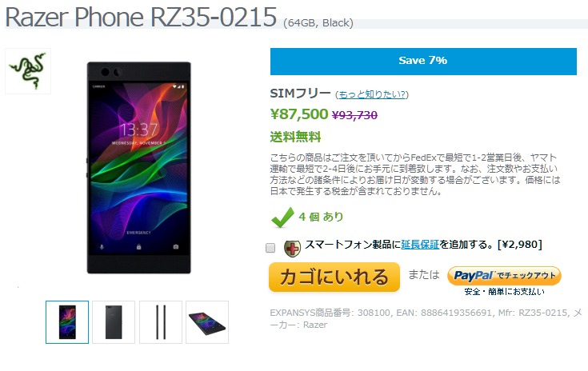Screen dimensions: 588x371
Task: Select the angled view phone thumbnail
Action: (207, 322)
